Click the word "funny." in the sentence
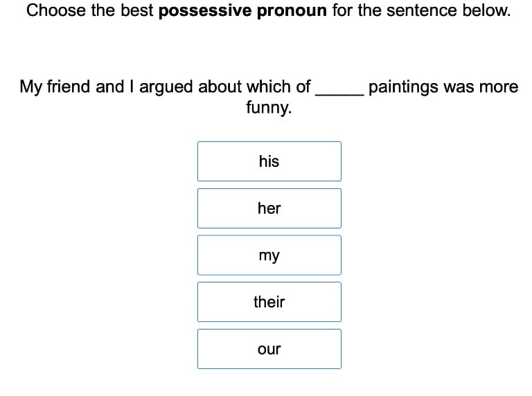This screenshot has width=532, height=396. tap(269, 108)
